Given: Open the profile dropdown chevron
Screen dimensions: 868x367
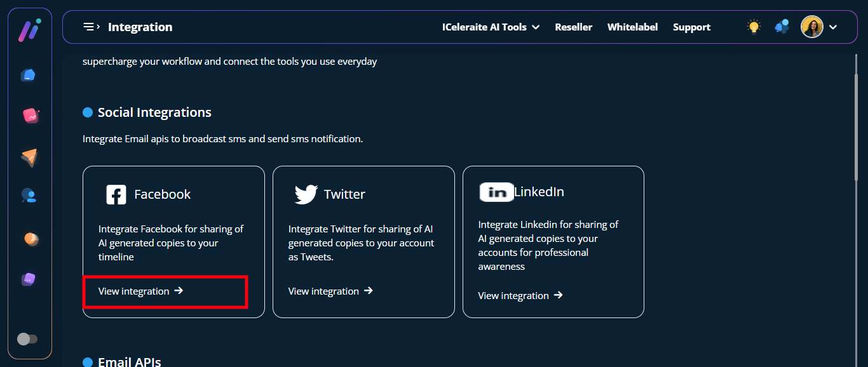Looking at the screenshot, I should pos(833,27).
